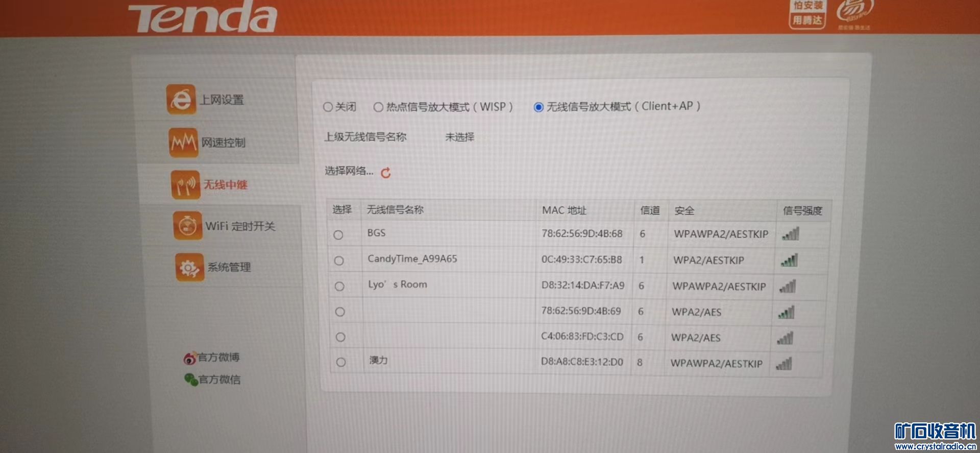Choose the hidden network C4:06:83:FD:C3:CD radio
The image size is (980, 453).
tap(340, 337)
